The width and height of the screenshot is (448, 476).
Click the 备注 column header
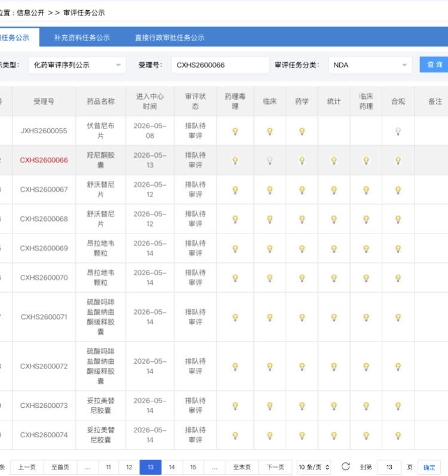point(435,102)
